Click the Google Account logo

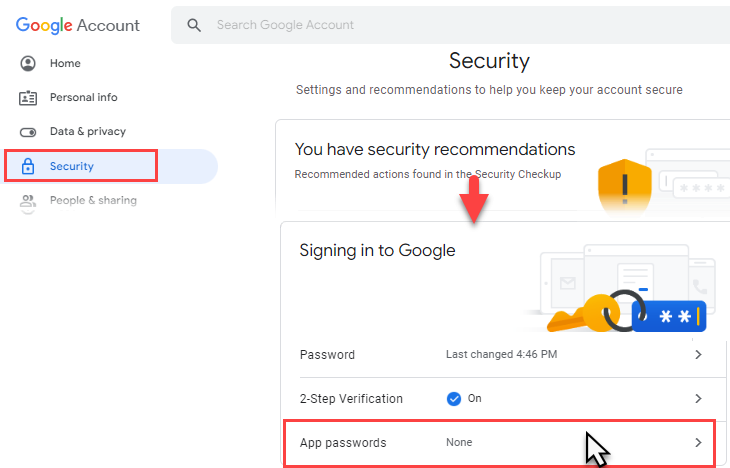pos(78,25)
